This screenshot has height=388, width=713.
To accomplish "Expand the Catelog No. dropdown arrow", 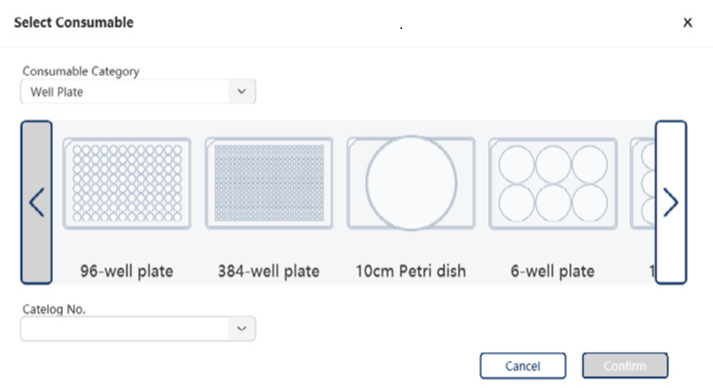I will click(x=241, y=328).
